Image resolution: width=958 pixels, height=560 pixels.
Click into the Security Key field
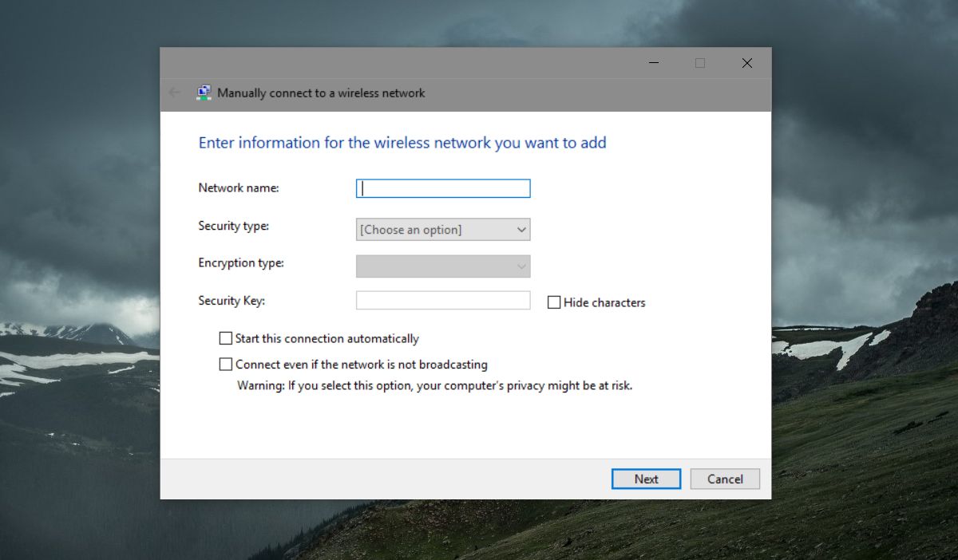click(x=443, y=300)
